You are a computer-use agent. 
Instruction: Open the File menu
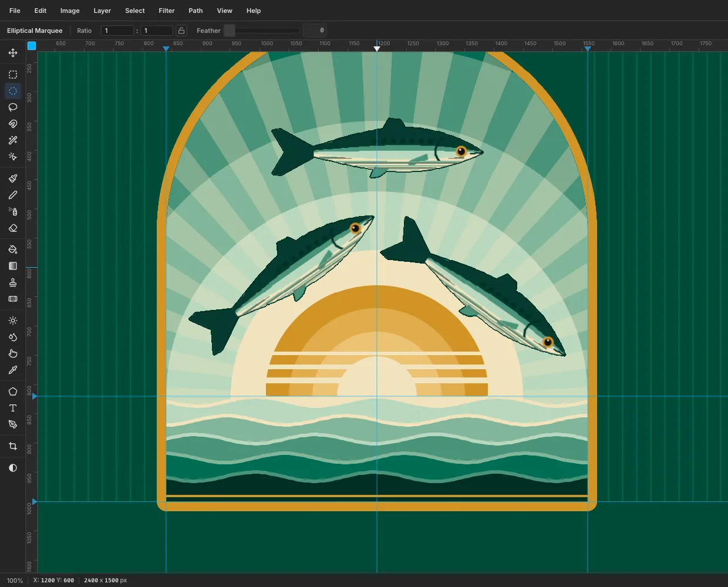[15, 11]
